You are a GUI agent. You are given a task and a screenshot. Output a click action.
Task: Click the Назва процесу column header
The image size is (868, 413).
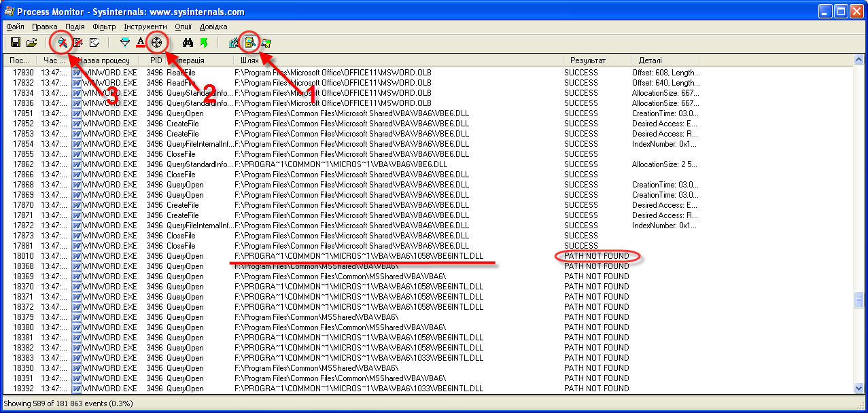coord(105,60)
